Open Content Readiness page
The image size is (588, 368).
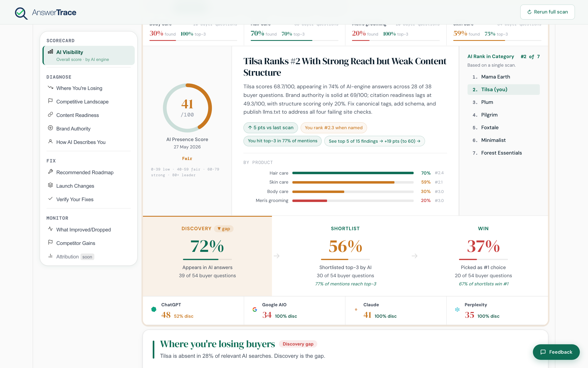(89, 115)
